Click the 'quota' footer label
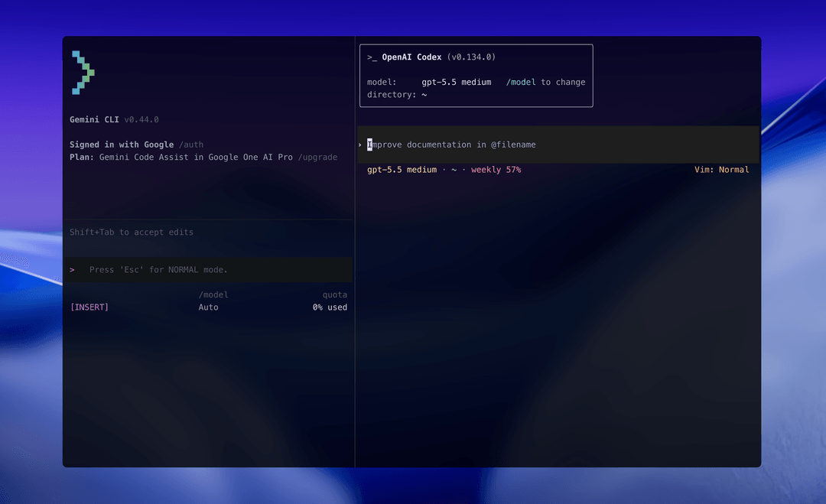This screenshot has width=826, height=504. (x=335, y=295)
